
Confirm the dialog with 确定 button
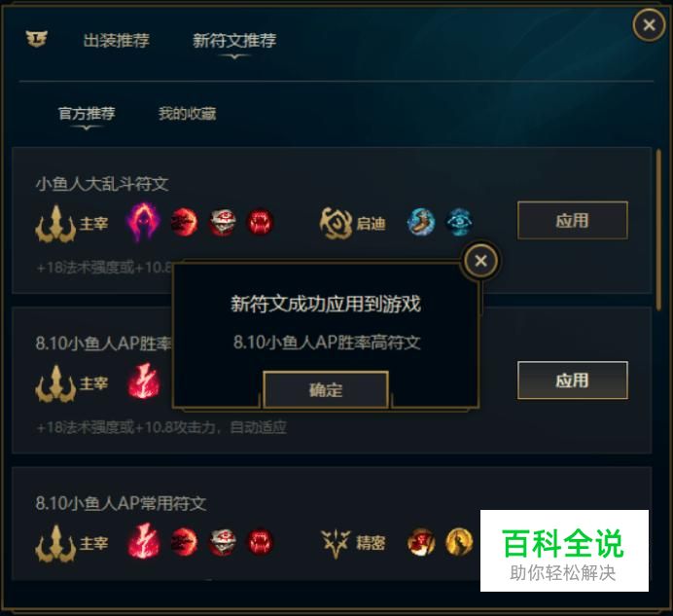tap(326, 389)
